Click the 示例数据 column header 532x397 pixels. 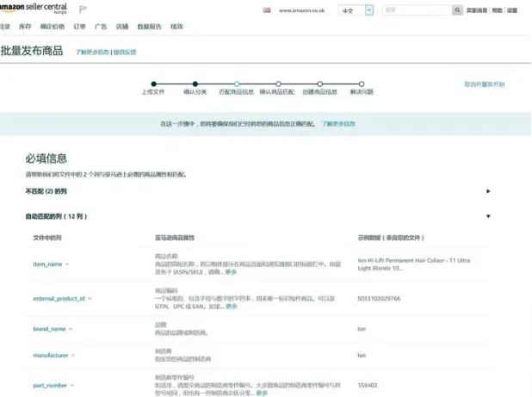391,238
